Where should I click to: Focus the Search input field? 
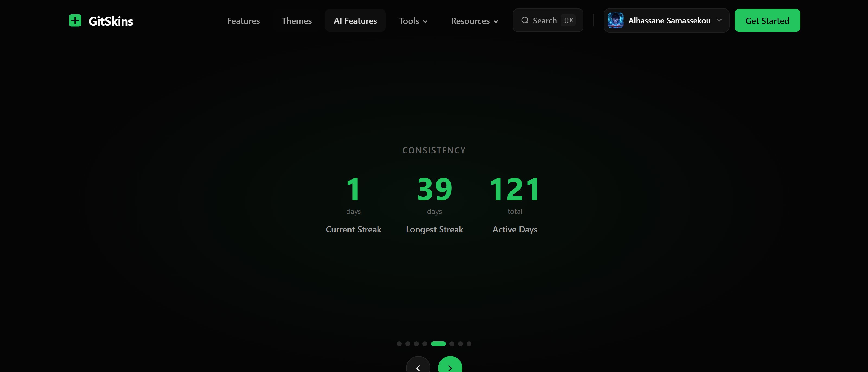coord(544,21)
